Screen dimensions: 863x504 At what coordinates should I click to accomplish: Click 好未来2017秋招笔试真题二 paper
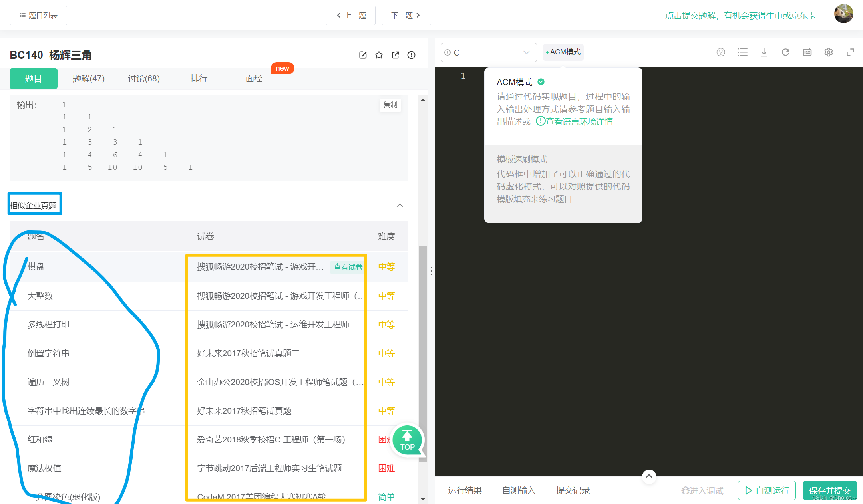tap(248, 353)
